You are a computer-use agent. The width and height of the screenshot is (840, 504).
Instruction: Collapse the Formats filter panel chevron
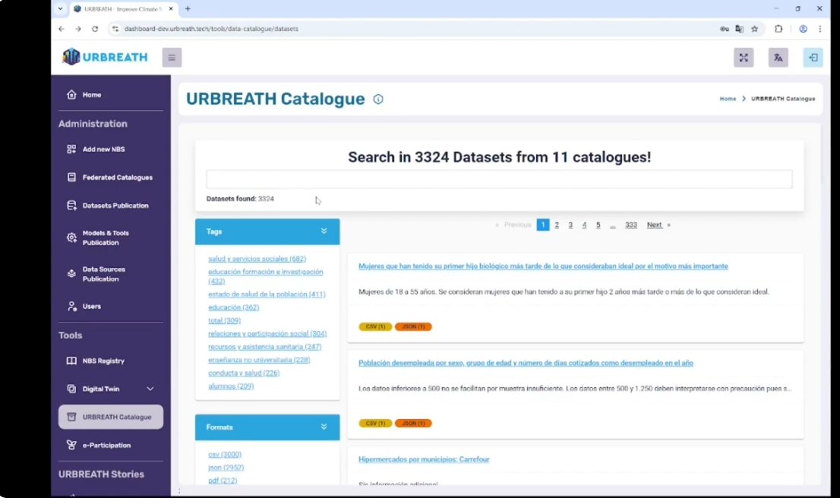tap(324, 427)
